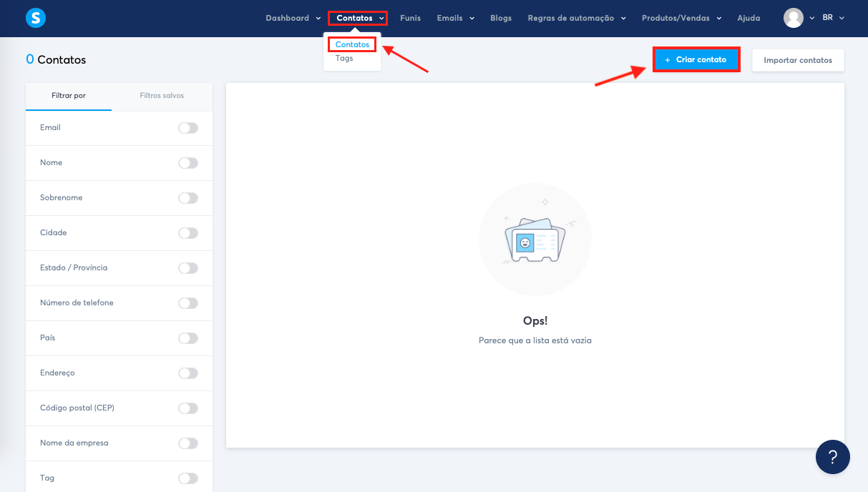Expand the Dashboard dropdown menu
The width and height of the screenshot is (868, 492).
point(293,18)
